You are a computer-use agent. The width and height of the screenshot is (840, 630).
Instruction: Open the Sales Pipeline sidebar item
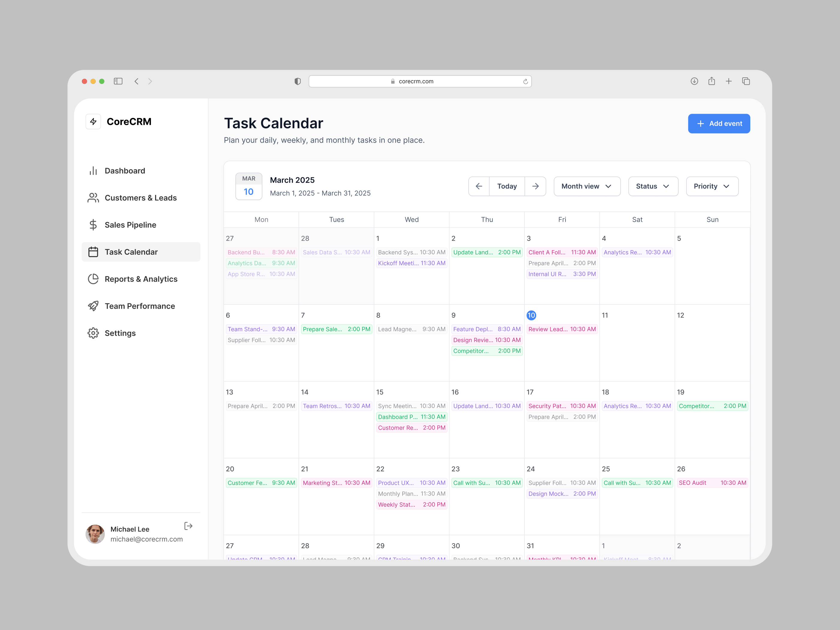[x=130, y=225]
